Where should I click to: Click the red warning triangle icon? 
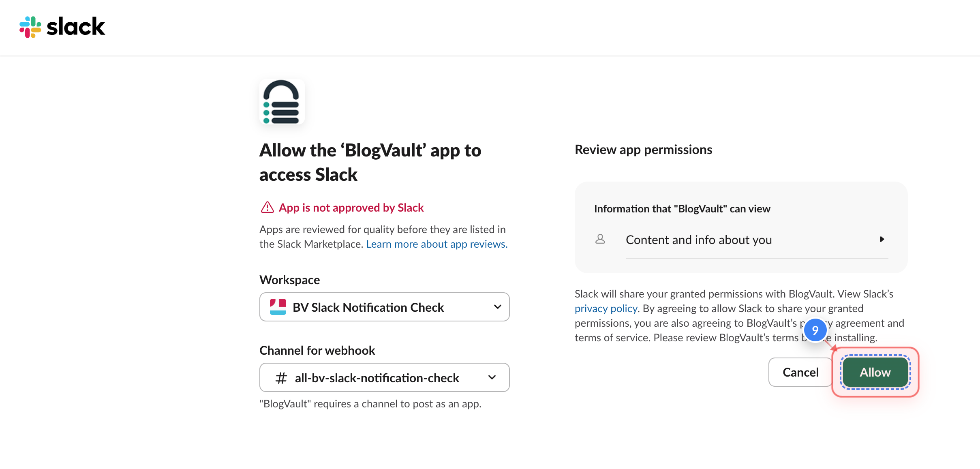(x=267, y=207)
